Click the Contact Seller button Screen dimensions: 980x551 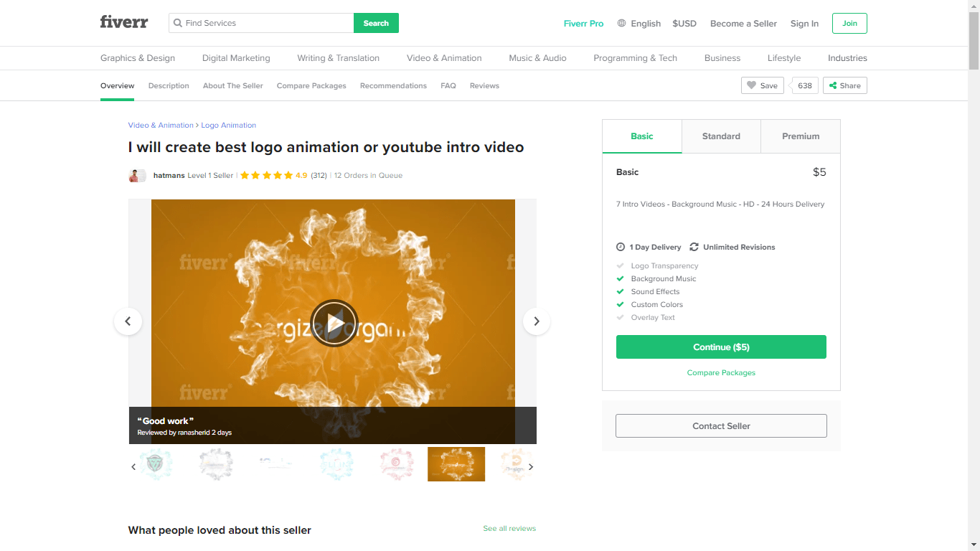pos(721,425)
